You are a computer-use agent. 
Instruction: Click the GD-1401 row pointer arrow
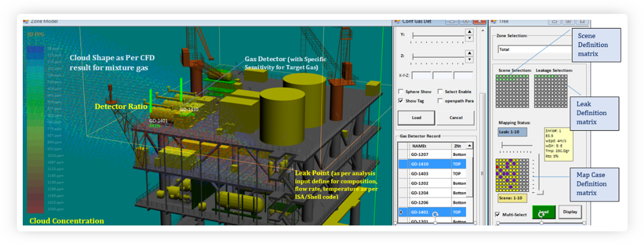[401, 212]
